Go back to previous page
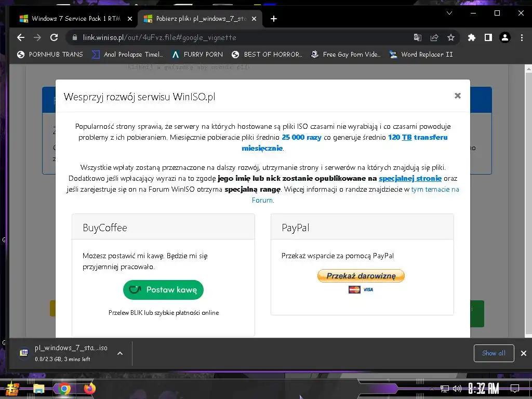This screenshot has height=399, width=532. [21, 37]
